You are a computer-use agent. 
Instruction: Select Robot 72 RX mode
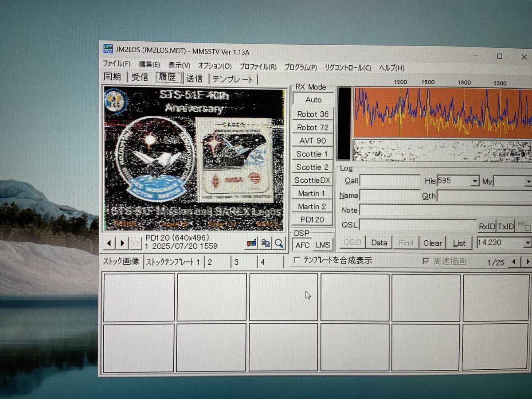313,127
